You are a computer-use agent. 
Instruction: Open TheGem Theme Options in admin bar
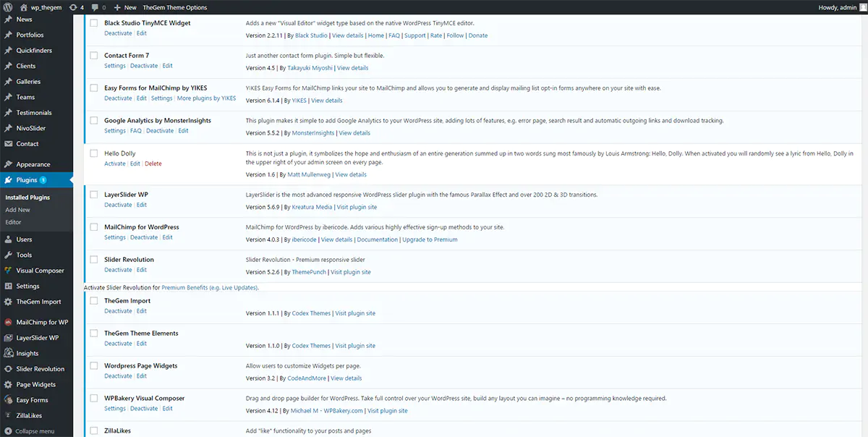point(175,7)
